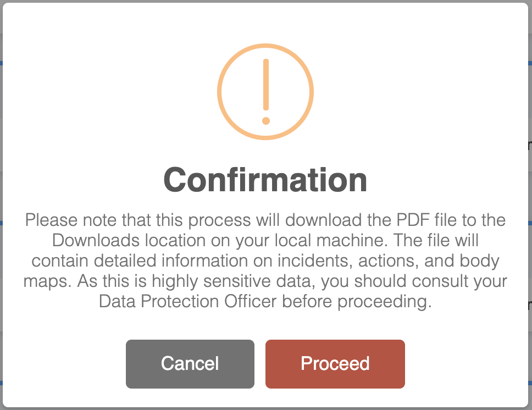Click the vertical bar of the exclamation mark
Screen dimensions: 532x410
(x=266, y=85)
